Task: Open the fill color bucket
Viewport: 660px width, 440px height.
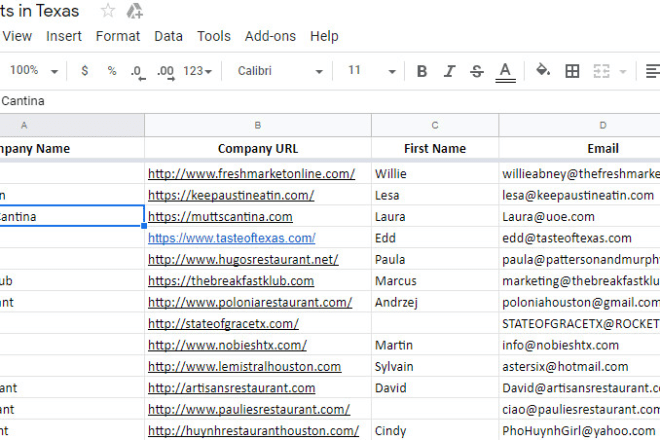Action: pyautogui.click(x=543, y=70)
